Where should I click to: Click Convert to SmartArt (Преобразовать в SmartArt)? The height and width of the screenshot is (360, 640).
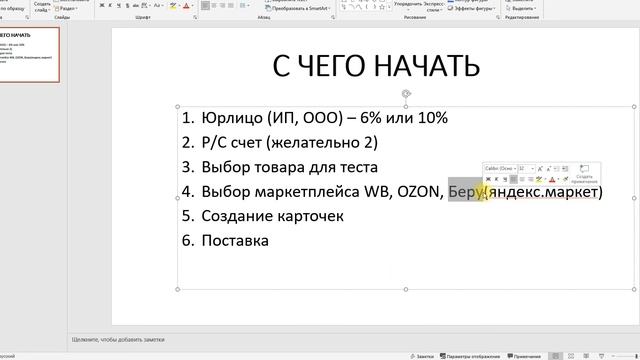pyautogui.click(x=298, y=8)
